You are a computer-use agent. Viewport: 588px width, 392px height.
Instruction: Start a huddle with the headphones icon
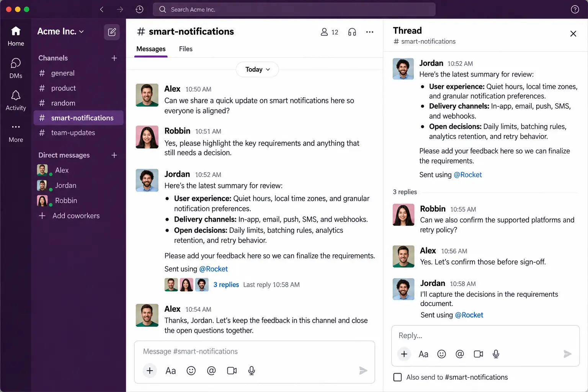(x=352, y=32)
